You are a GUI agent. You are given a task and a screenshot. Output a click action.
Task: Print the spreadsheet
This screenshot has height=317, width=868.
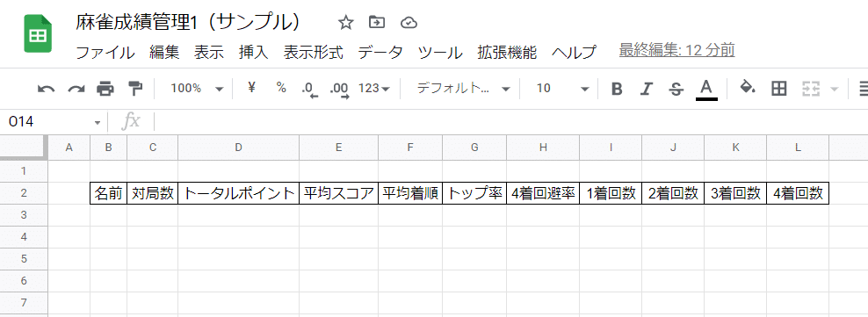(x=105, y=89)
